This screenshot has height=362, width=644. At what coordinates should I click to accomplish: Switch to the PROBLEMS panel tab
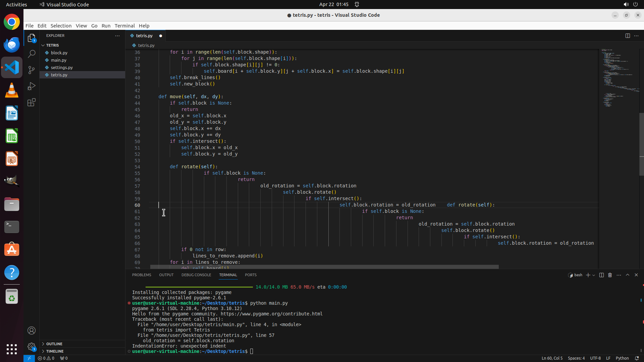(x=142, y=275)
